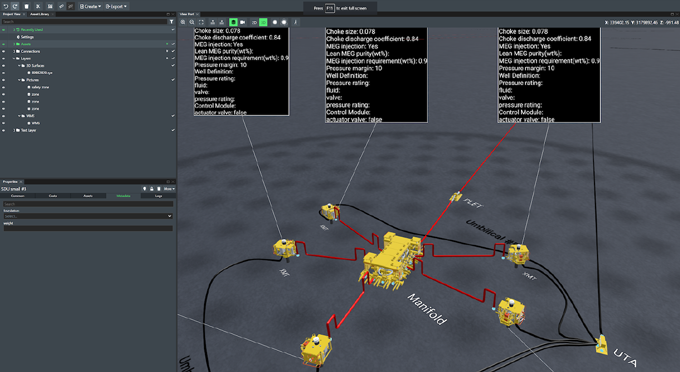Click the zoom in magnifier in View Port
This screenshot has height=372, width=680.
pos(183,22)
